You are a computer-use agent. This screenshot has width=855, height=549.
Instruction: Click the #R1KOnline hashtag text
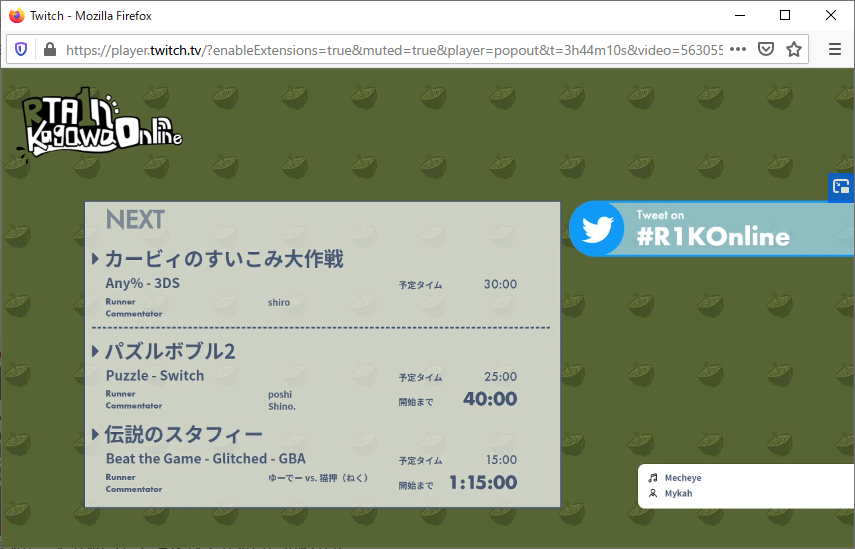(x=713, y=237)
